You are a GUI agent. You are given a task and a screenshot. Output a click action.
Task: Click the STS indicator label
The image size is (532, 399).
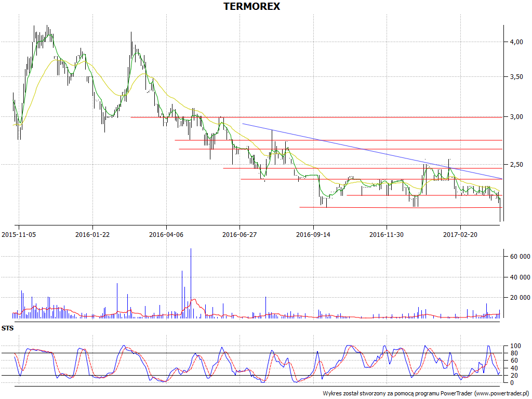(x=7, y=328)
